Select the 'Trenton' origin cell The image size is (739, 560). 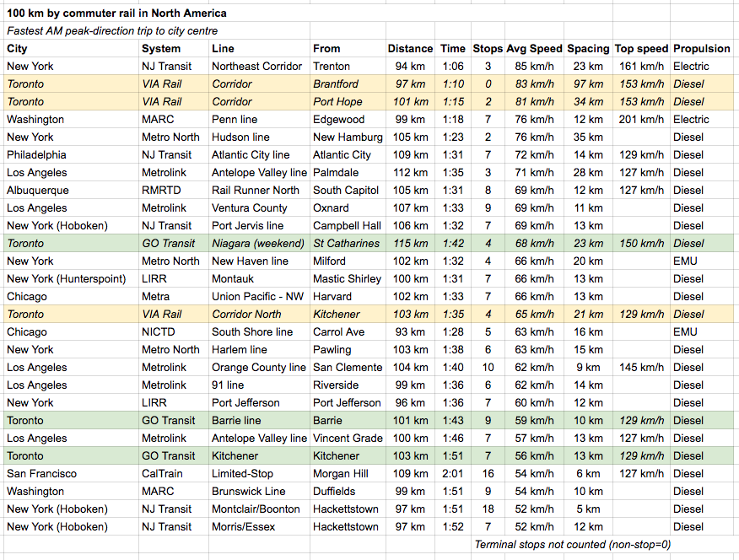pos(332,66)
